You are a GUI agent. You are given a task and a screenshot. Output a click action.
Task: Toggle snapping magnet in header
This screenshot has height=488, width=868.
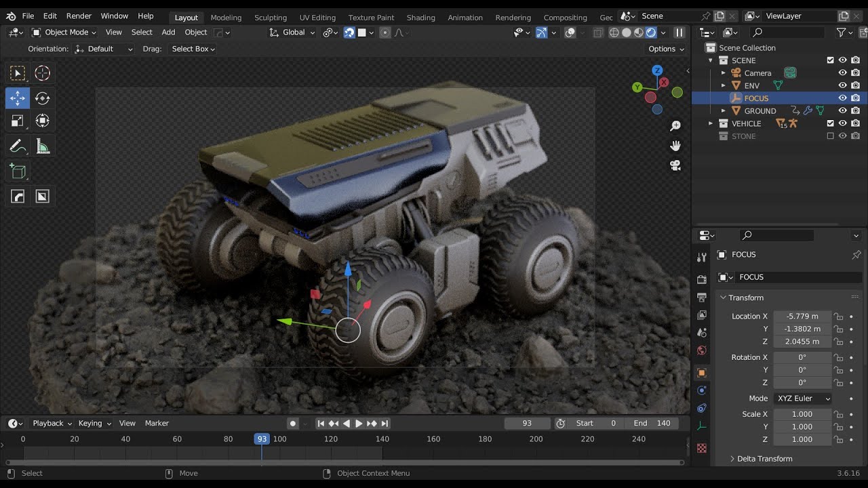pyautogui.click(x=349, y=33)
